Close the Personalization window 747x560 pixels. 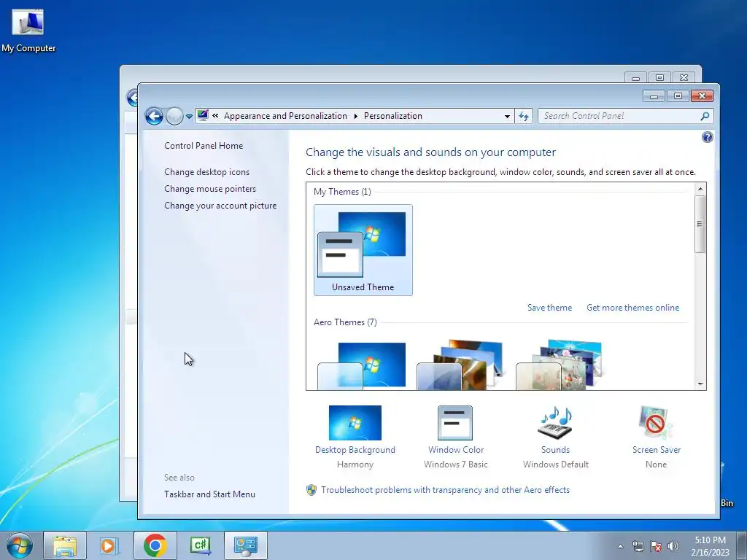pyautogui.click(x=702, y=96)
